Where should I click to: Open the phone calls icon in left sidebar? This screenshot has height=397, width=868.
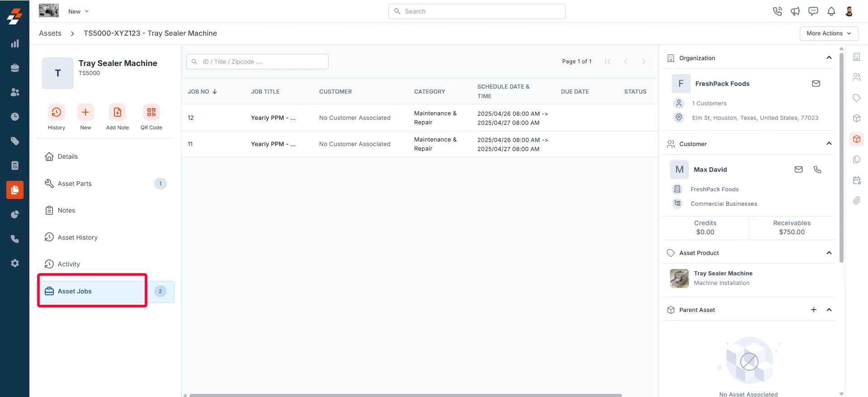[x=15, y=239]
